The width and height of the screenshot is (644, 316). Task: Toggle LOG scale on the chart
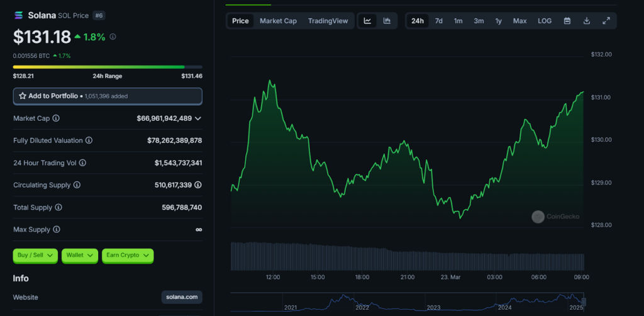click(545, 21)
